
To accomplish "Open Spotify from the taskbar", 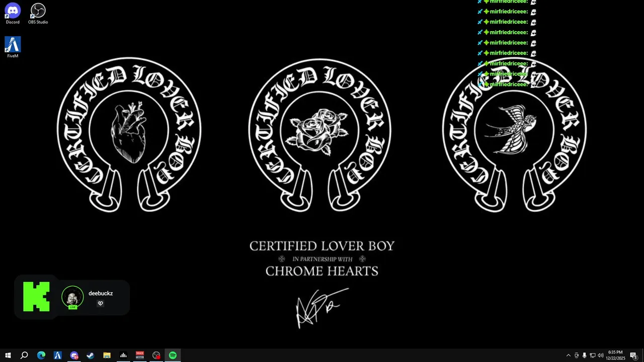I will pos(173,355).
